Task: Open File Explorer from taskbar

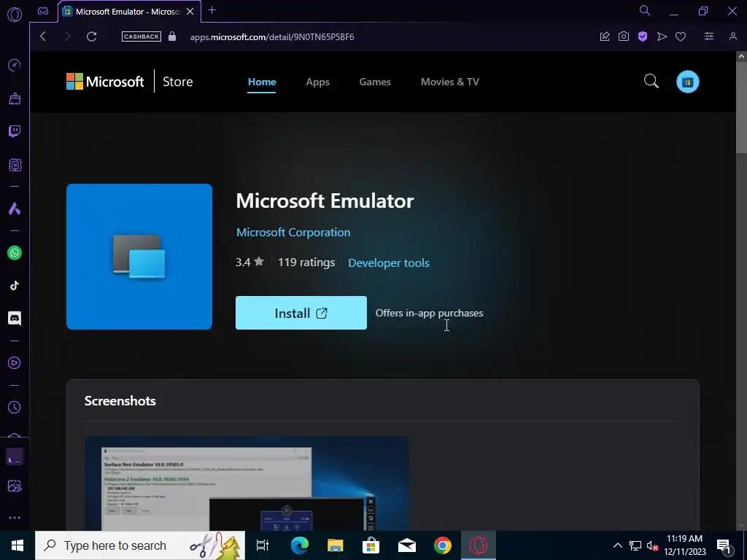Action: (x=336, y=545)
